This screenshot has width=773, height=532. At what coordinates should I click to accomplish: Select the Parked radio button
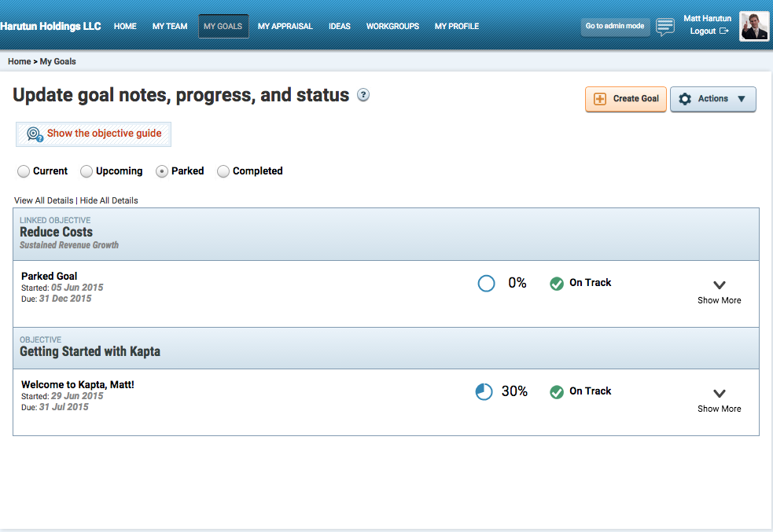coord(162,171)
